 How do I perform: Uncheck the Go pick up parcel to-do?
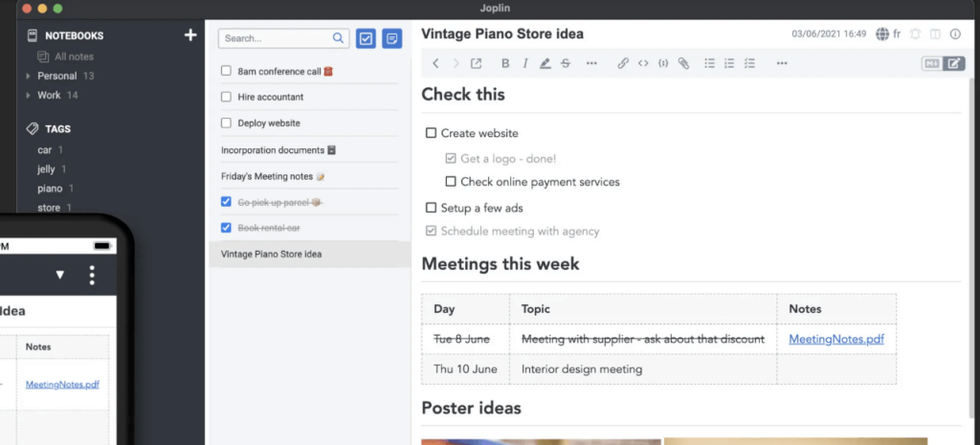point(226,202)
